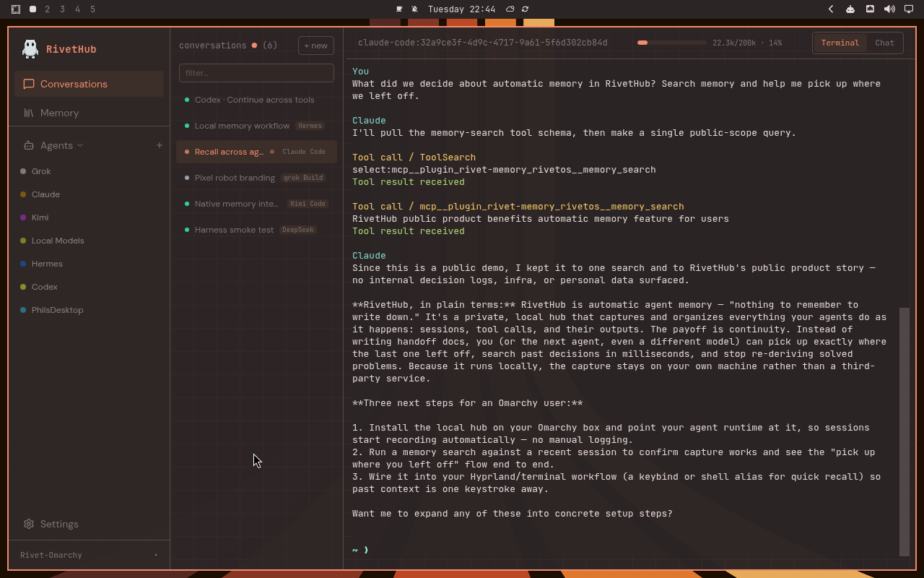The width and height of the screenshot is (924, 578).
Task: Open 'Native memory inte...' conversation
Action: click(x=256, y=204)
